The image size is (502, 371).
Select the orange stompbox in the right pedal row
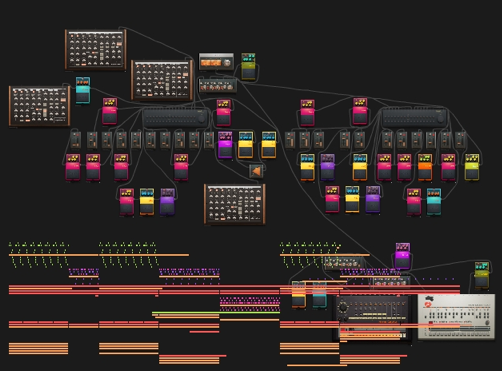pyautogui.click(x=425, y=167)
